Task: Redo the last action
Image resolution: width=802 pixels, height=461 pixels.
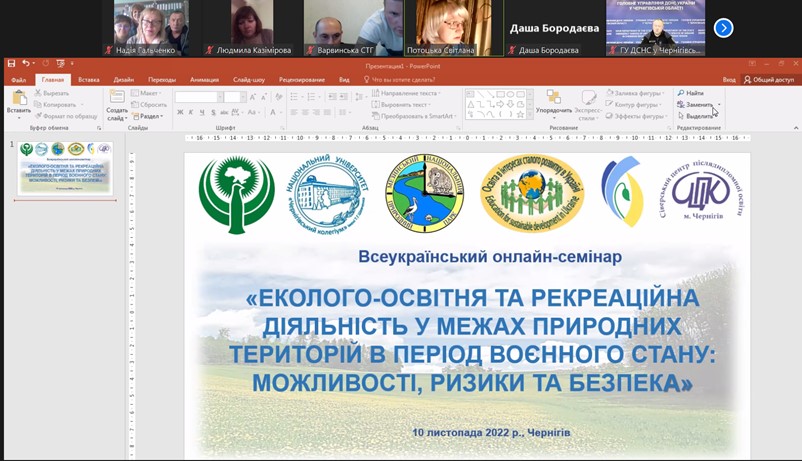Action: click(x=46, y=63)
